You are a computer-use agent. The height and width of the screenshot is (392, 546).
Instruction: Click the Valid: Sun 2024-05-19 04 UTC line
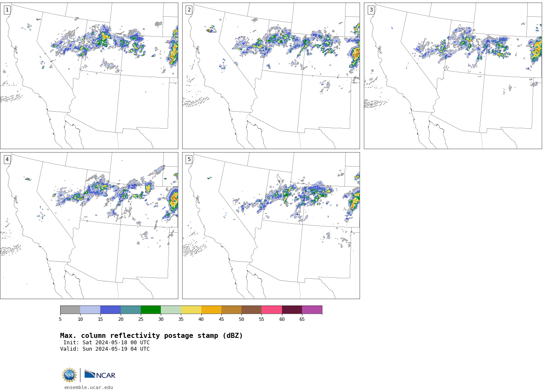click(105, 349)
